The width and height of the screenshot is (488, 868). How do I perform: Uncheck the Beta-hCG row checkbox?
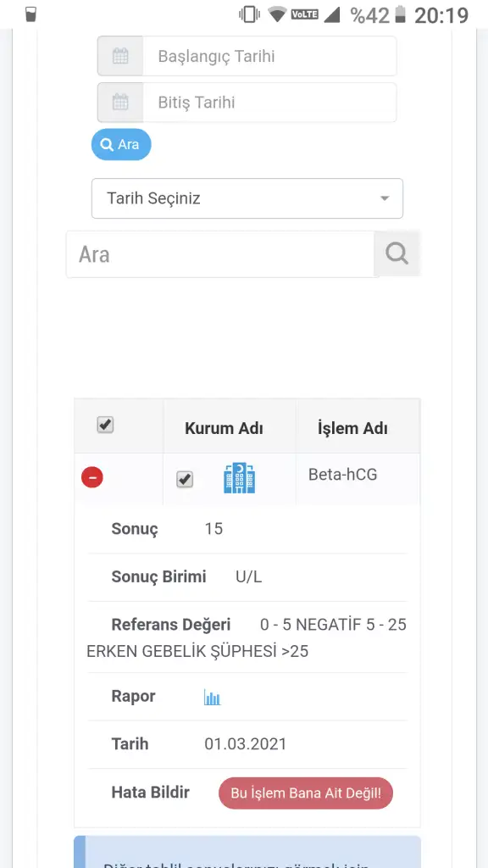click(x=185, y=480)
